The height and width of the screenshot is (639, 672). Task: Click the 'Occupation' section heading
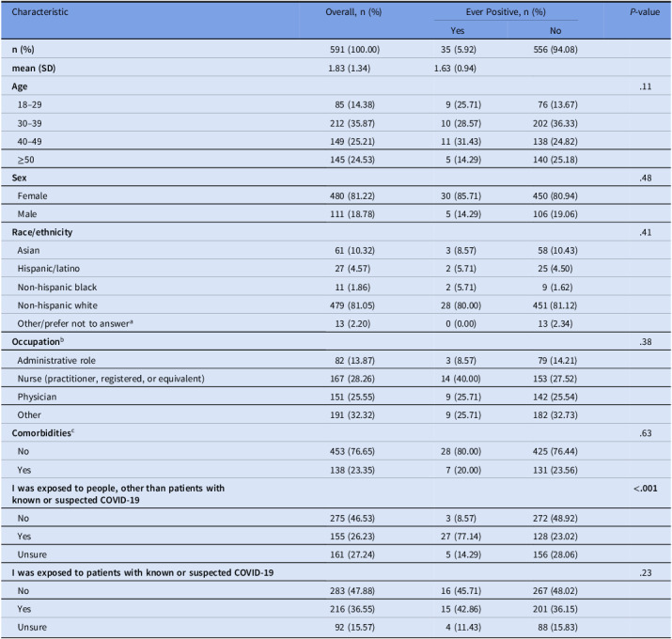tap(38, 341)
